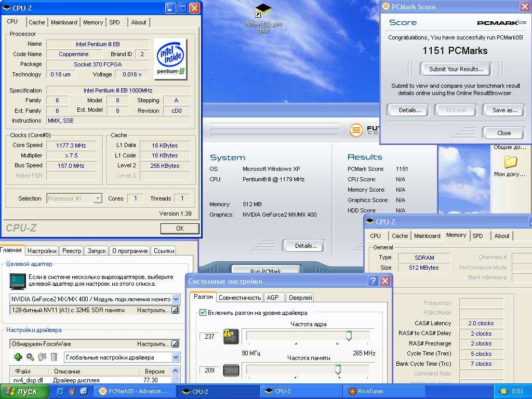This screenshot has height=399, width=532.
Task: Open Реестр tab in RivaTuner
Action: point(72,251)
